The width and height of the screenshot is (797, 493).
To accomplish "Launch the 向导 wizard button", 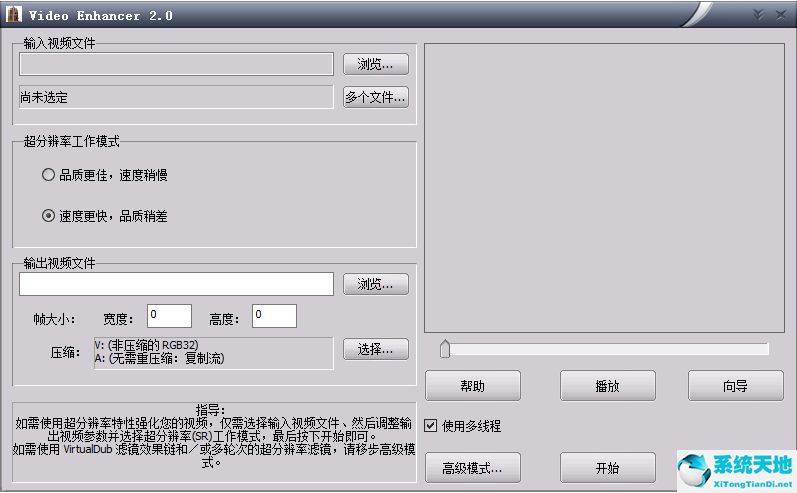I will click(735, 386).
